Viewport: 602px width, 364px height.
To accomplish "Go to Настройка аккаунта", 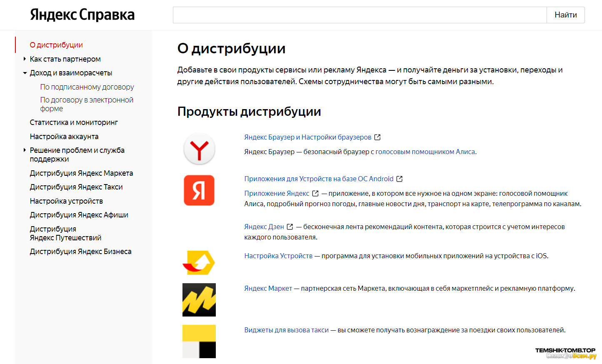I will [x=64, y=137].
